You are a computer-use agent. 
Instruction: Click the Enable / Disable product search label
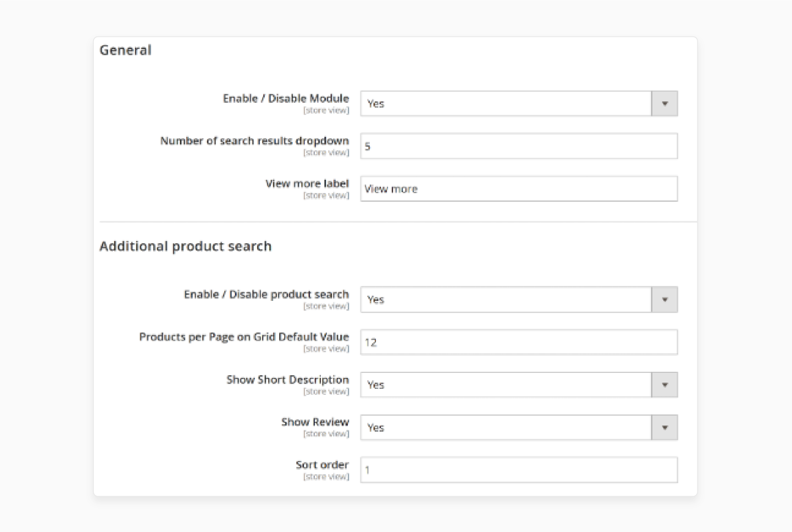(x=266, y=294)
